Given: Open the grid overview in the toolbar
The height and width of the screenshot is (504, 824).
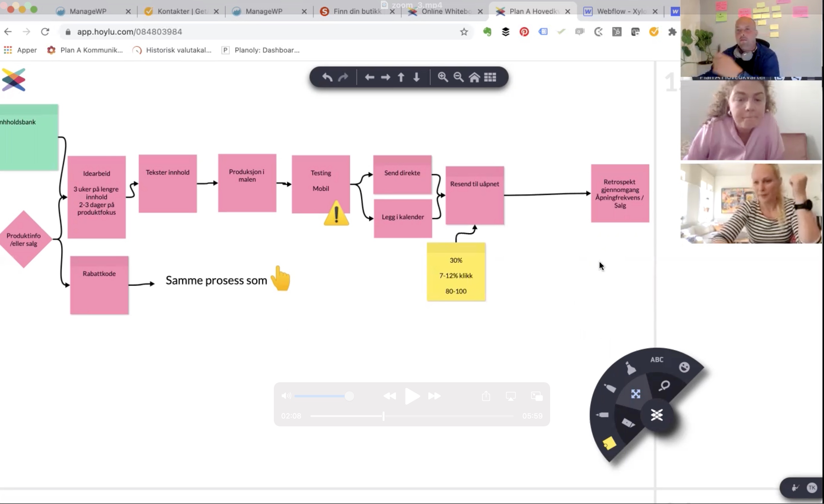Looking at the screenshot, I should 490,78.
